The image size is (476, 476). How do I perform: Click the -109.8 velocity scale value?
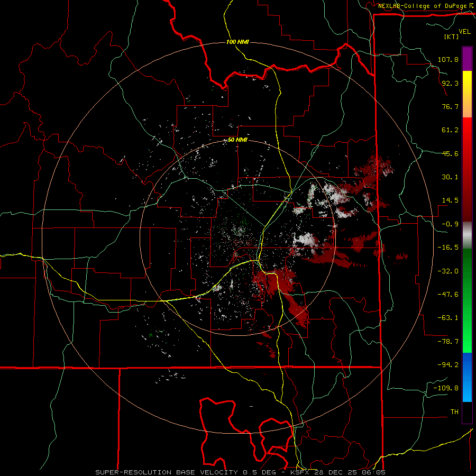pos(446,388)
